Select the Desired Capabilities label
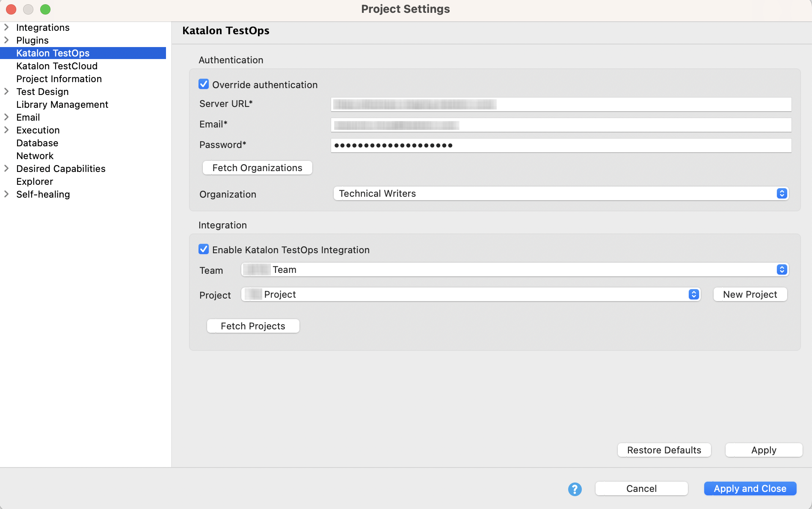 pos(61,169)
